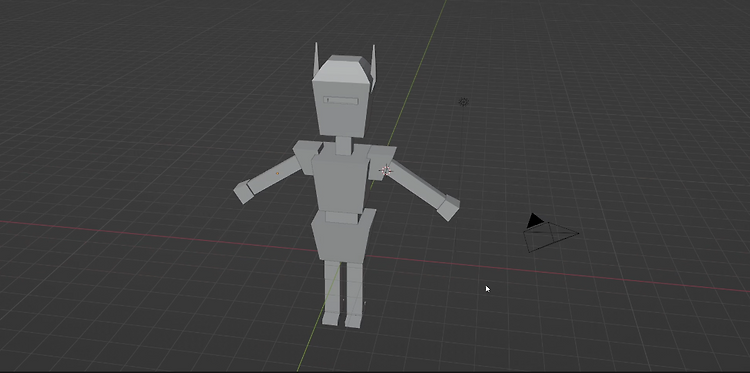This screenshot has width=750, height=373.
Task: Click the point light object icon
Action: point(463,101)
